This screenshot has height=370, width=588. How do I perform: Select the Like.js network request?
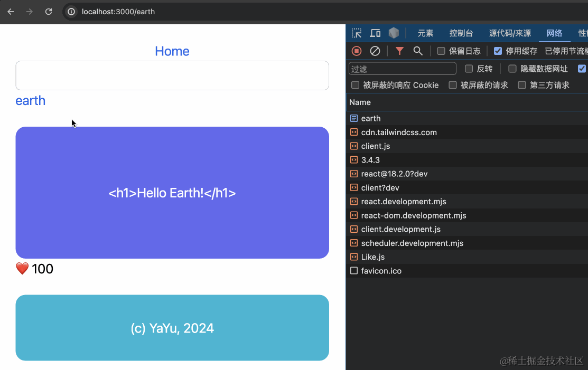(372, 257)
